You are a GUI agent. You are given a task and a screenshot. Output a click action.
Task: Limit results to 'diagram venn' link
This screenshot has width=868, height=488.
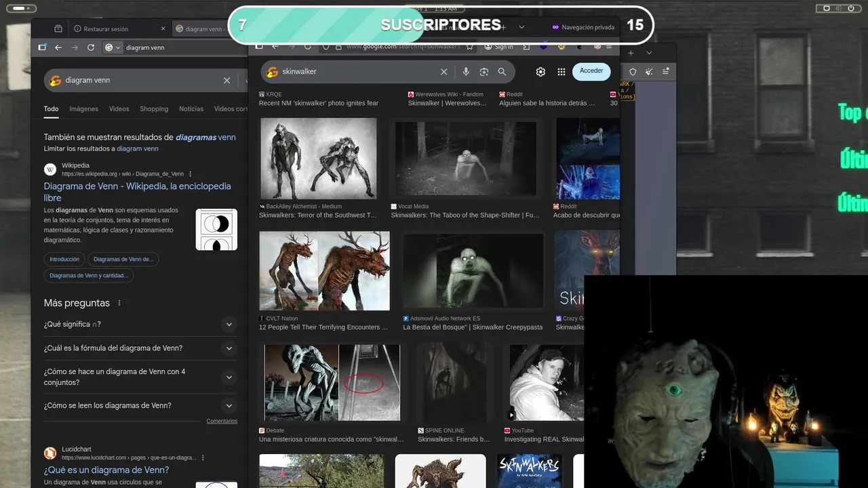138,148
